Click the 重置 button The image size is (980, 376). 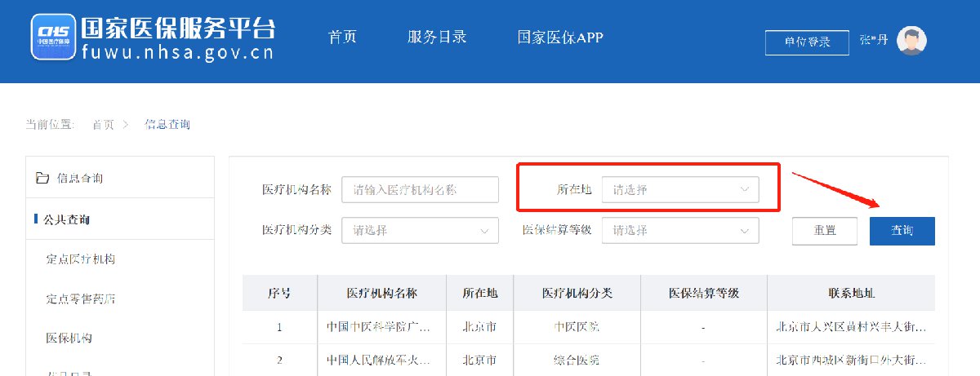coord(825,230)
